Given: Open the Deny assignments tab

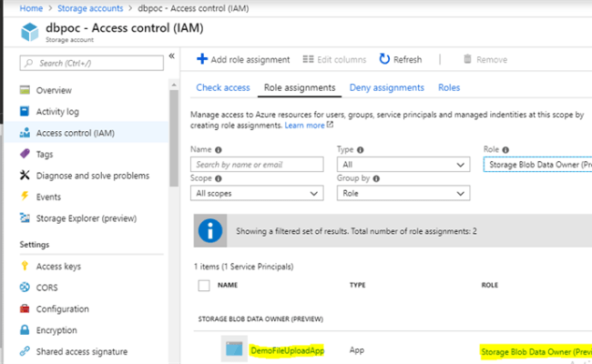Looking at the screenshot, I should 386,87.
